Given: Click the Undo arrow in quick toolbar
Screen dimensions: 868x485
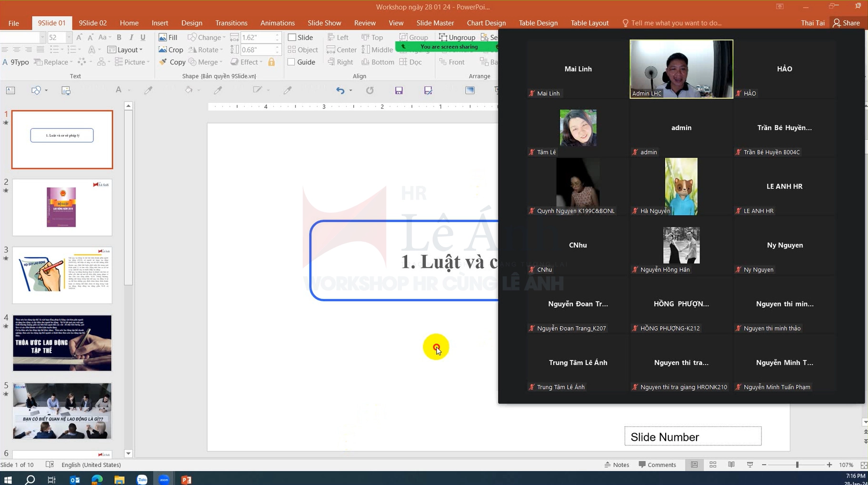Looking at the screenshot, I should point(339,91).
